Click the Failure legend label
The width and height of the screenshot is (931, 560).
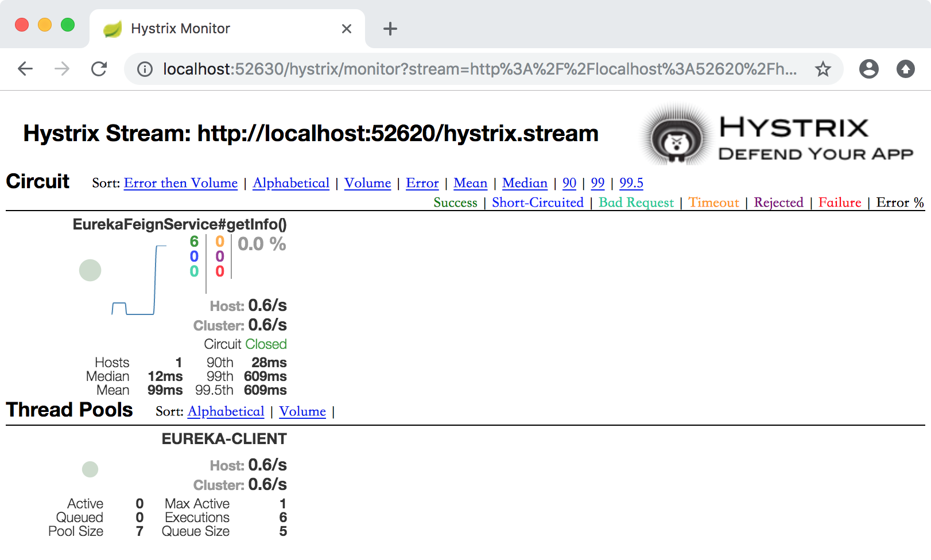pos(840,203)
